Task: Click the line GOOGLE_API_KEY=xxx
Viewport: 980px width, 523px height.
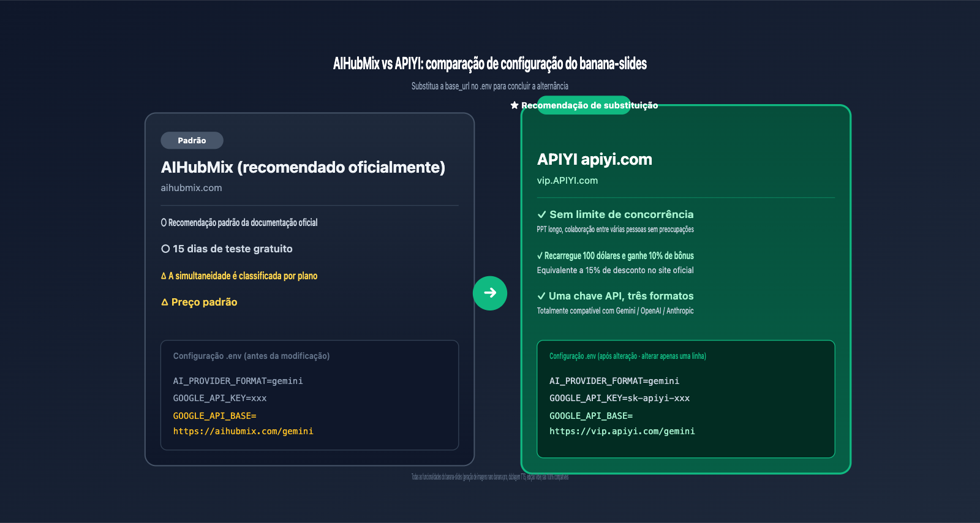Action: 220,398
